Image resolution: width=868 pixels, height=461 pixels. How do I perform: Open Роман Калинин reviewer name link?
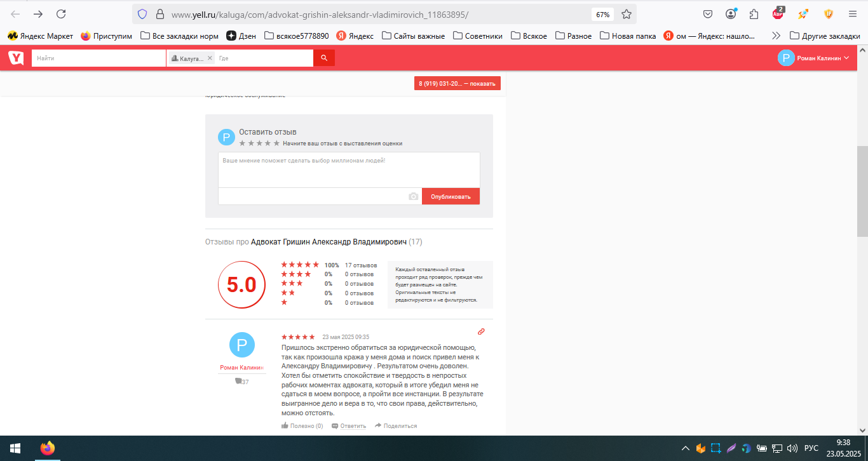click(241, 368)
